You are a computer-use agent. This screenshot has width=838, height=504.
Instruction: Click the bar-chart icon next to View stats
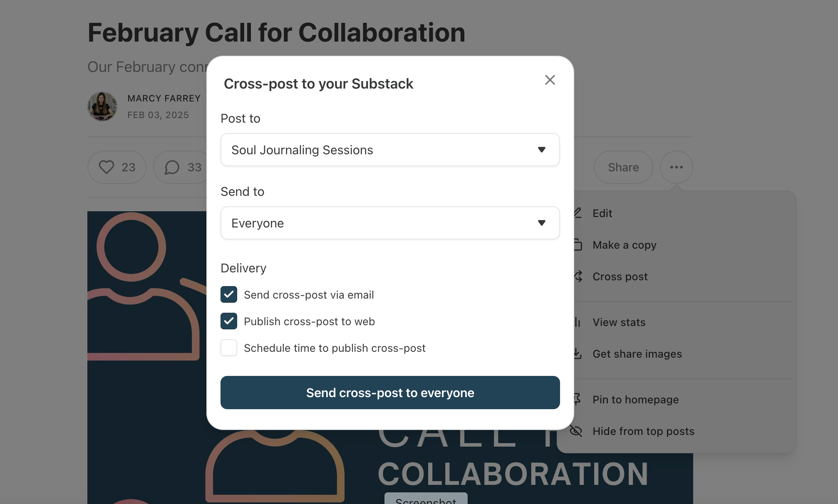[577, 322]
